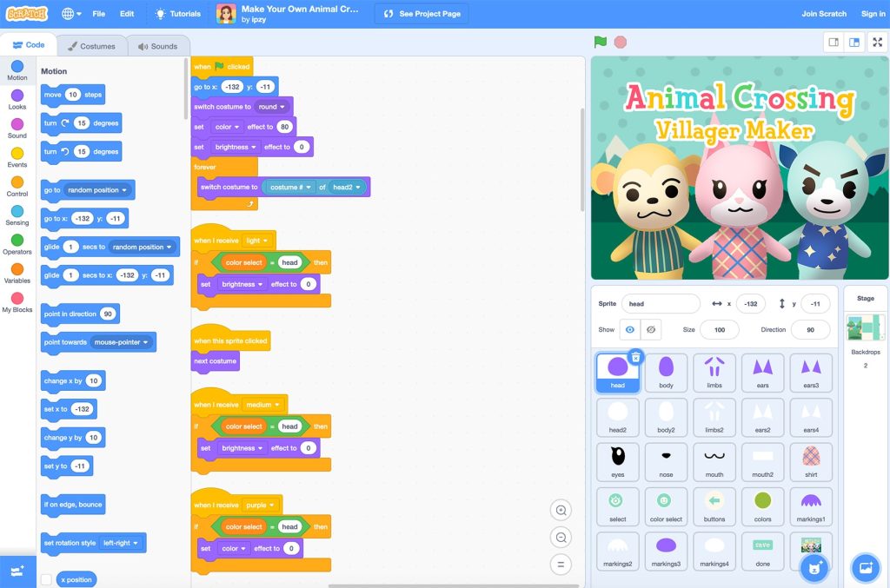Enable the x position reporter checkbox

(46, 578)
